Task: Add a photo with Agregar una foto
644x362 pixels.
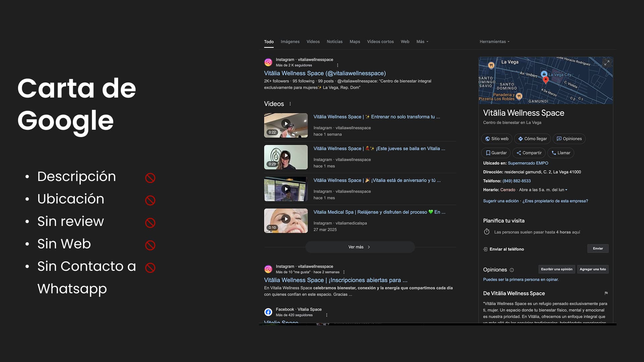Action: 593,269
